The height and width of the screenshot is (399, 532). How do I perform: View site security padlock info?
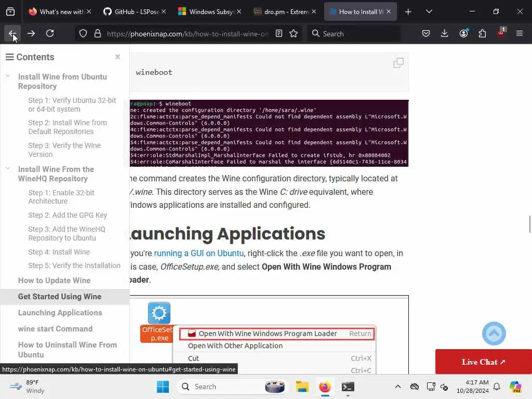(98, 34)
